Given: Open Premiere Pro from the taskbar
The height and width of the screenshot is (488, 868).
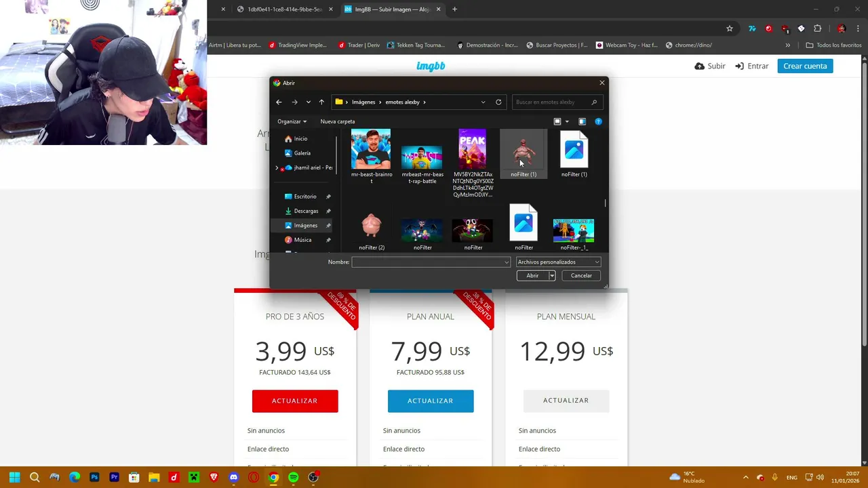Looking at the screenshot, I should (114, 477).
